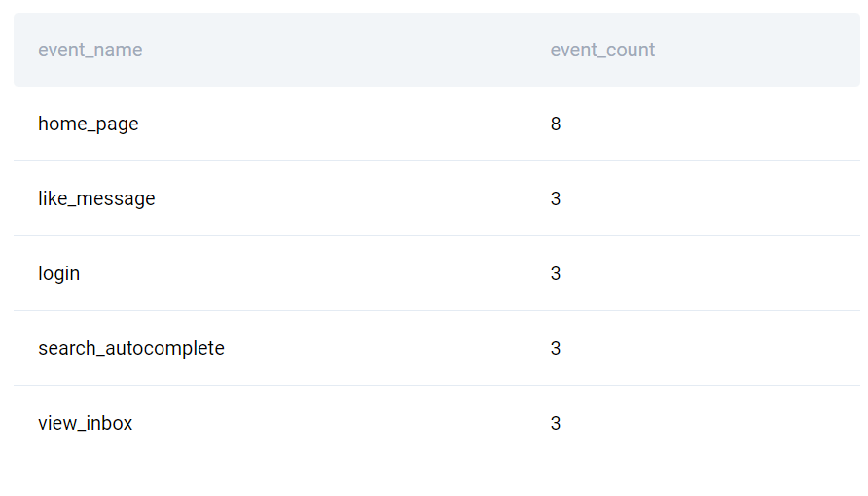This screenshot has height=496, width=868.
Task: Click the count value 3 for like_message
Action: [x=556, y=198]
